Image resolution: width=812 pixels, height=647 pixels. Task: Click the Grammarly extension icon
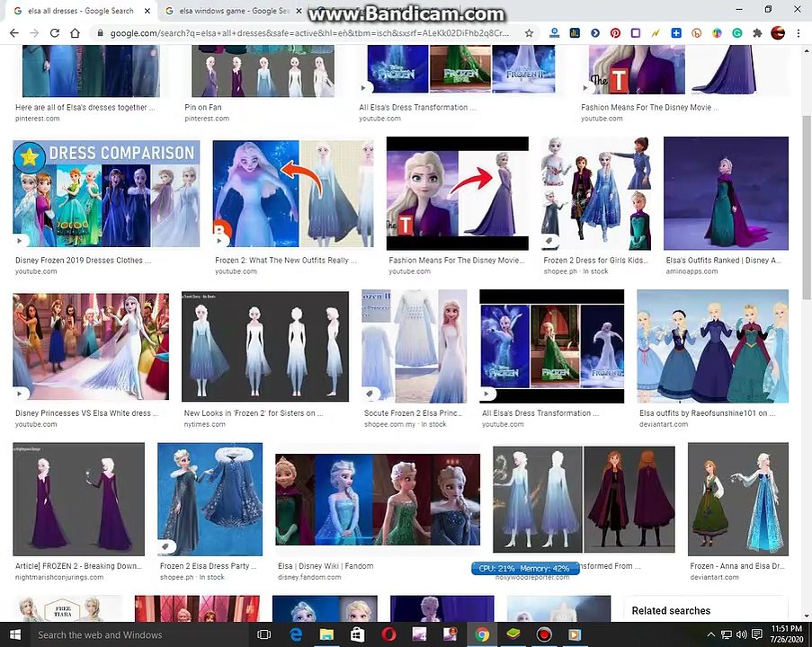pyautogui.click(x=736, y=33)
